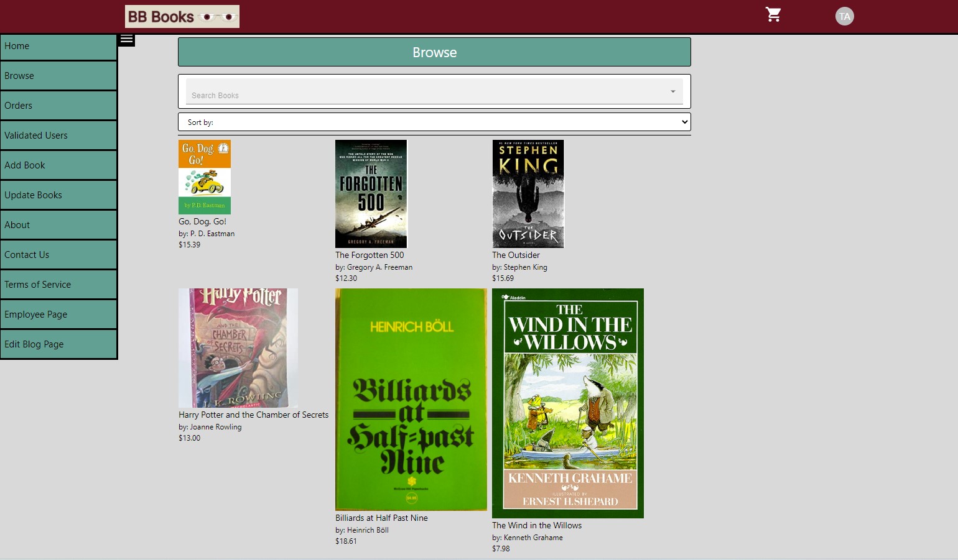Viewport: 958px width, 560px height.
Task: Go to Home in the sidebar
Action: coord(58,47)
